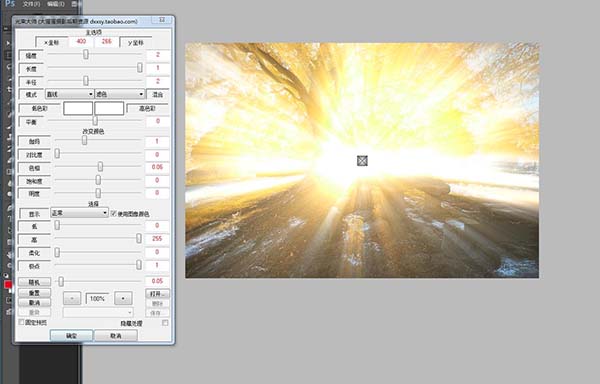Image resolution: width=600 pixels, height=384 pixels.
Task: Zoom out preview with the minus button
Action: 72,298
